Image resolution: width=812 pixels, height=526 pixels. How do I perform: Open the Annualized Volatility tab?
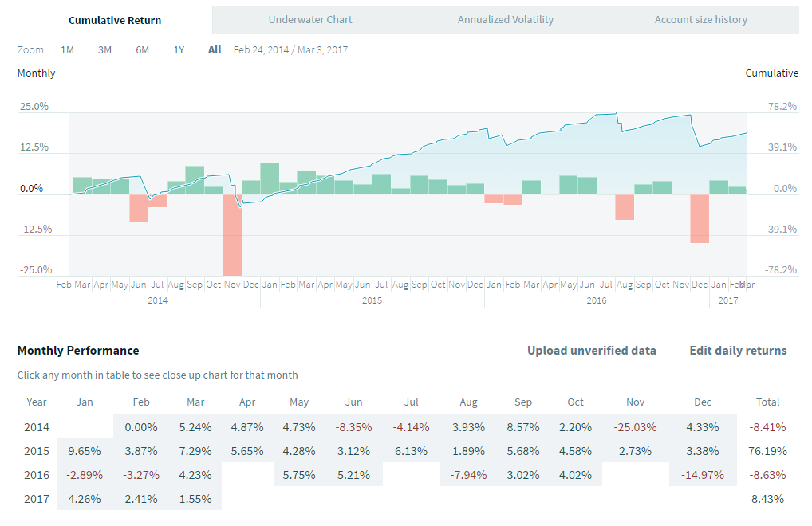pos(506,20)
